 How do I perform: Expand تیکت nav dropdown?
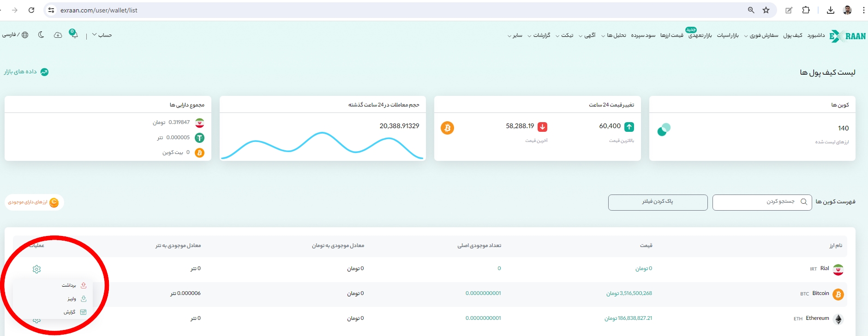564,35
